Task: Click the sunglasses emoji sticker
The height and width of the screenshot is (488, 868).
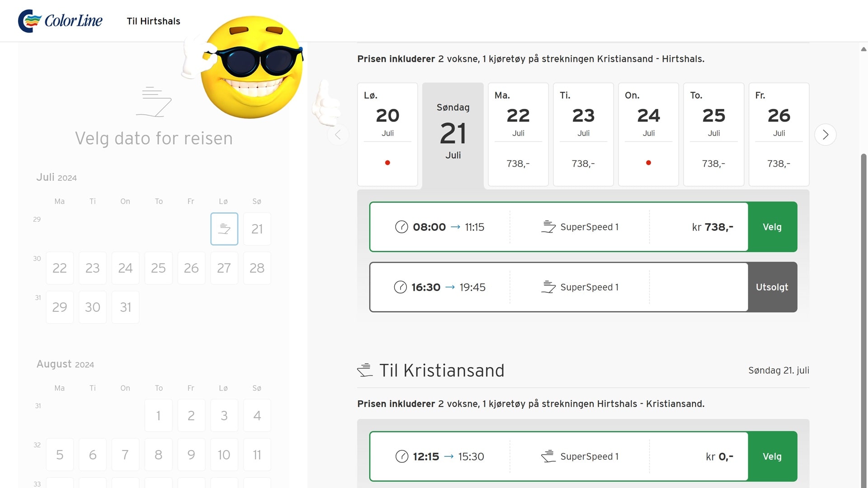Action: pyautogui.click(x=251, y=68)
